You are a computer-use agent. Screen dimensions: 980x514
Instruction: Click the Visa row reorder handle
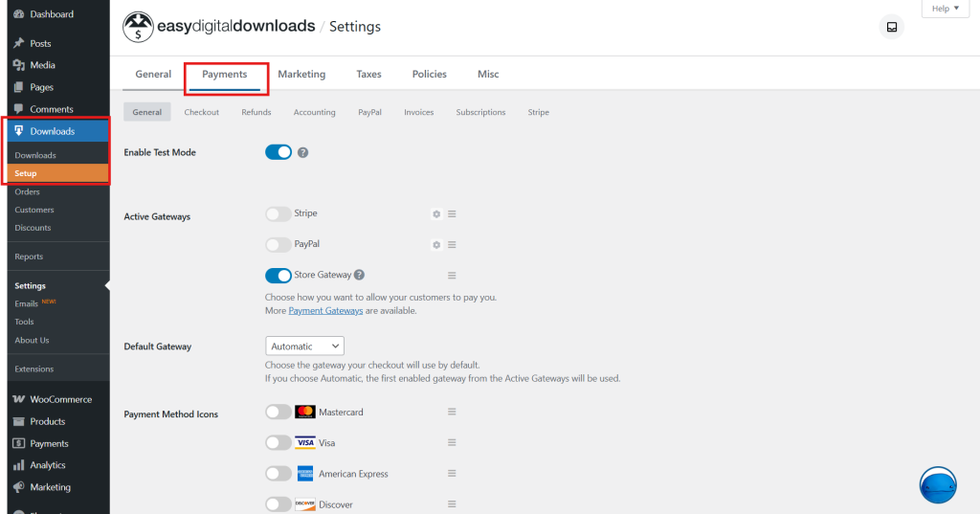(x=452, y=442)
